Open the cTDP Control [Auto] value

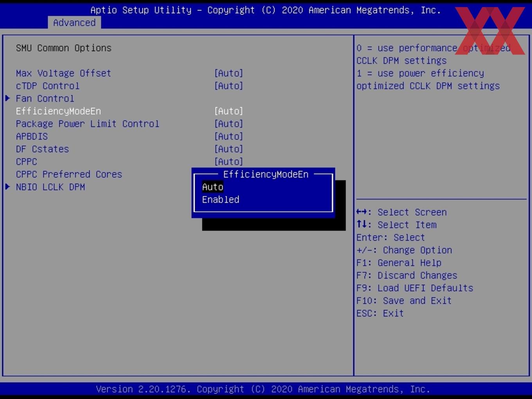[x=229, y=86]
